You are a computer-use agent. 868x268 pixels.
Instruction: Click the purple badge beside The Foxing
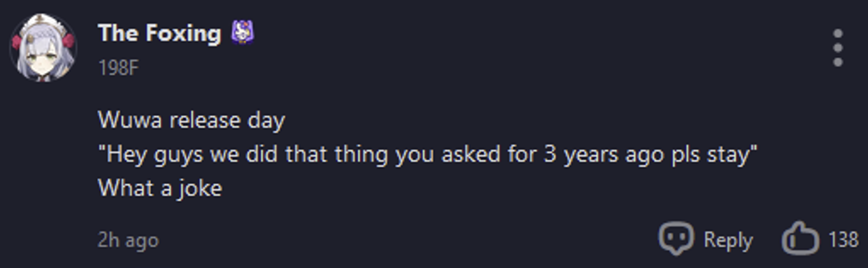(243, 33)
